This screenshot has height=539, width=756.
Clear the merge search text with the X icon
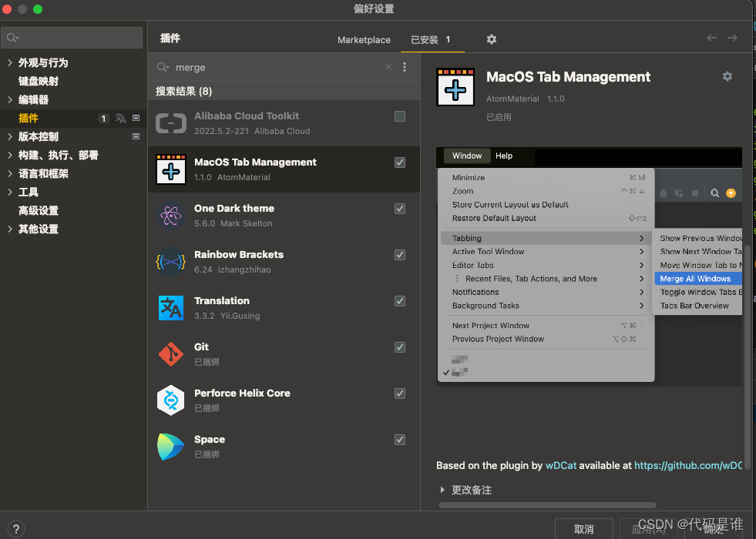pos(388,67)
